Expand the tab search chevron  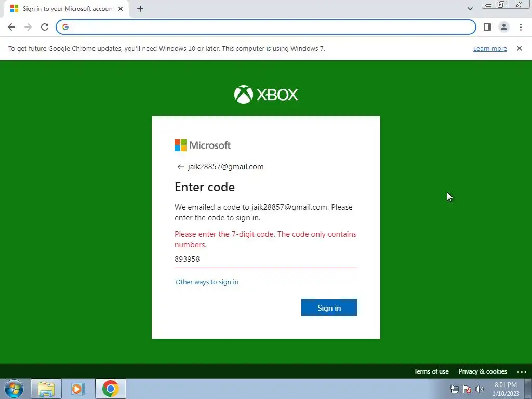click(470, 9)
